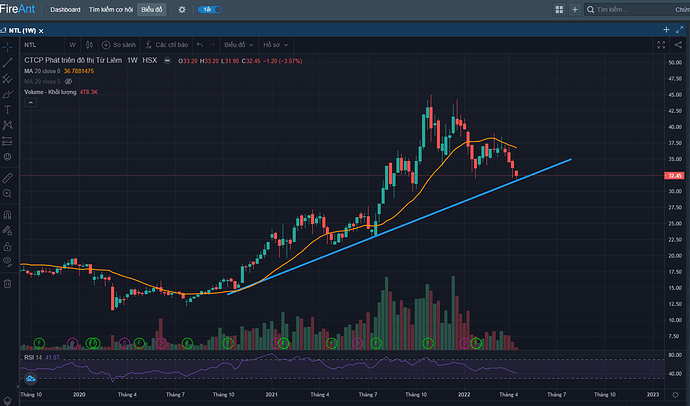
Task: Go to the Dashboard menu
Action: (65, 10)
